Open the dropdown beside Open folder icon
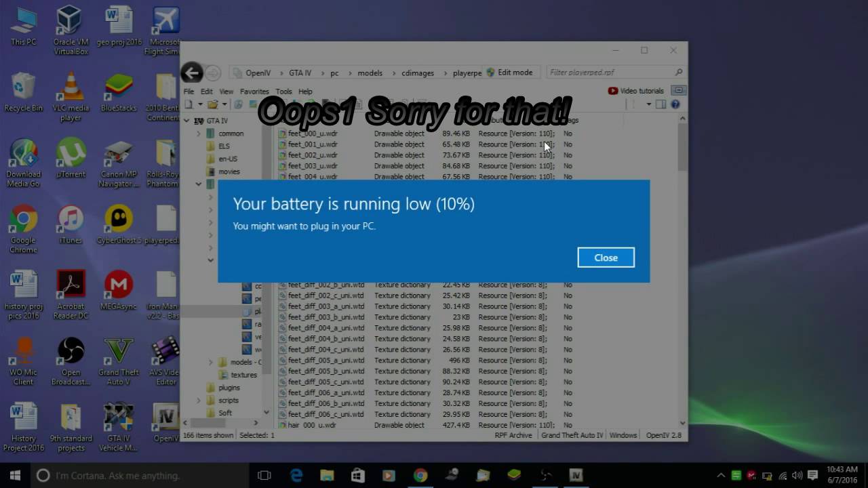 pyautogui.click(x=224, y=104)
